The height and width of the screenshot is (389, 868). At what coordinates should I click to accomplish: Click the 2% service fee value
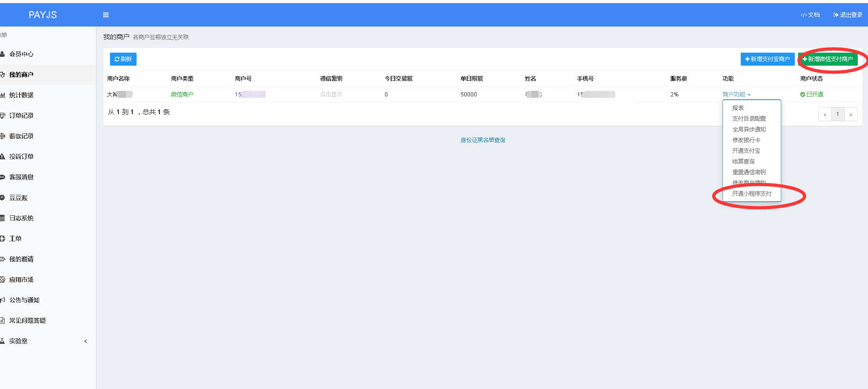[675, 95]
